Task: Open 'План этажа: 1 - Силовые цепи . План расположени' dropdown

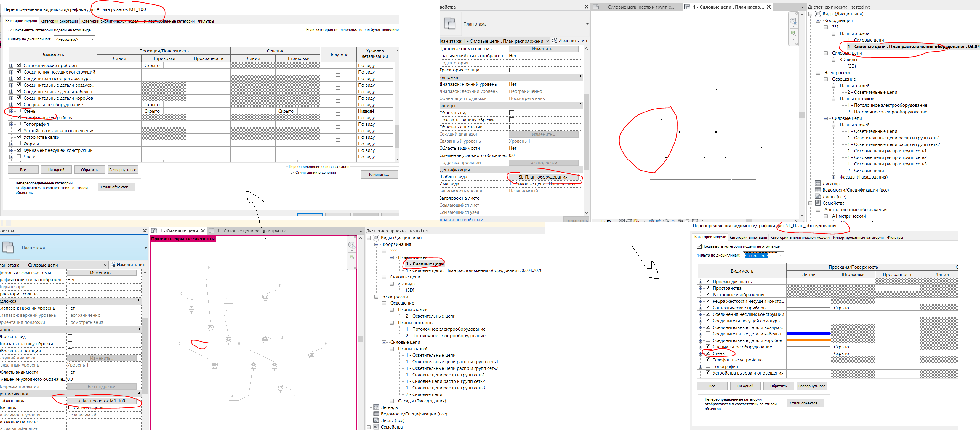Action: 547,41
